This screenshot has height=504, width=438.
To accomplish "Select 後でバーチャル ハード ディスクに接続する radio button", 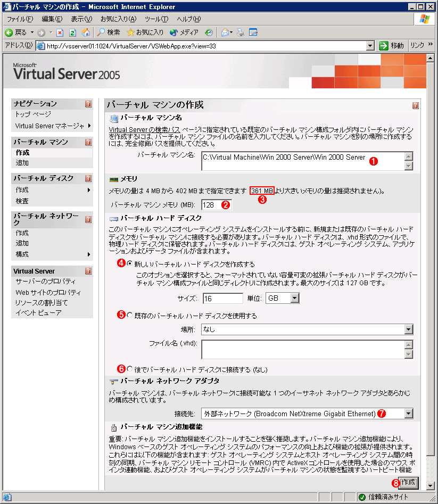I will coord(129,369).
